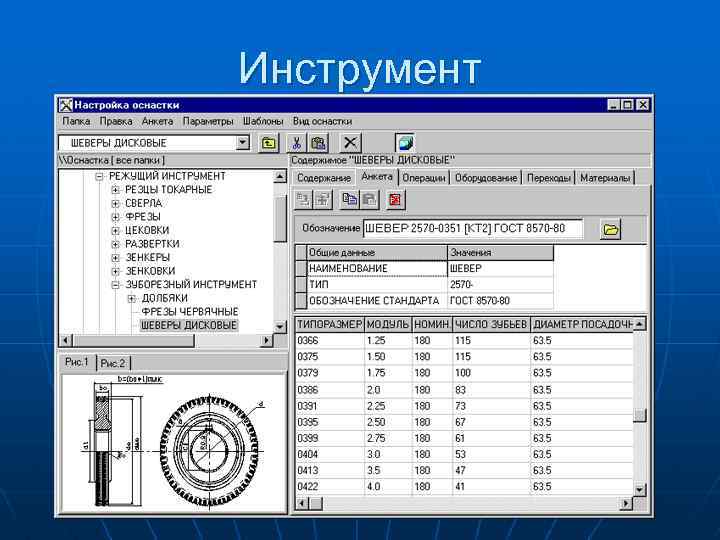720x540 pixels.
Task: Select table row 0379
Action: click(x=464, y=373)
